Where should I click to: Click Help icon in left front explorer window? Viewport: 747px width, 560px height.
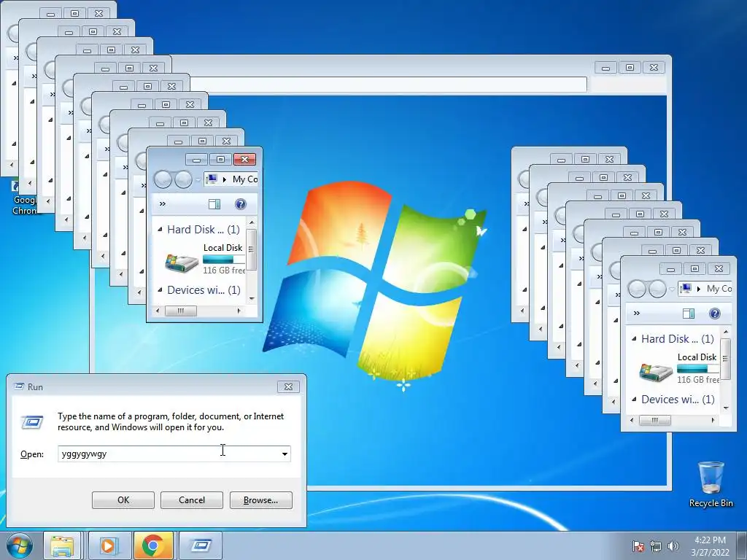click(x=241, y=204)
